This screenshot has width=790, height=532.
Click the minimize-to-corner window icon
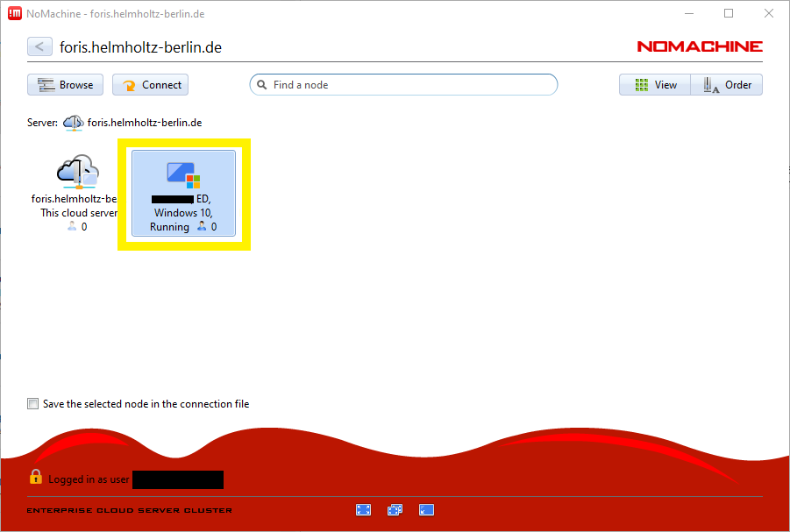426,510
